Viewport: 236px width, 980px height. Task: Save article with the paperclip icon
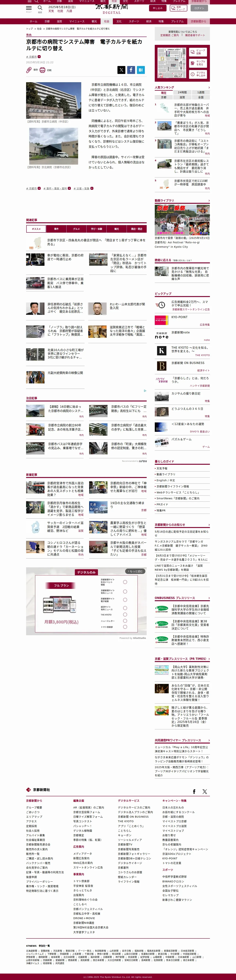[x=29, y=70]
